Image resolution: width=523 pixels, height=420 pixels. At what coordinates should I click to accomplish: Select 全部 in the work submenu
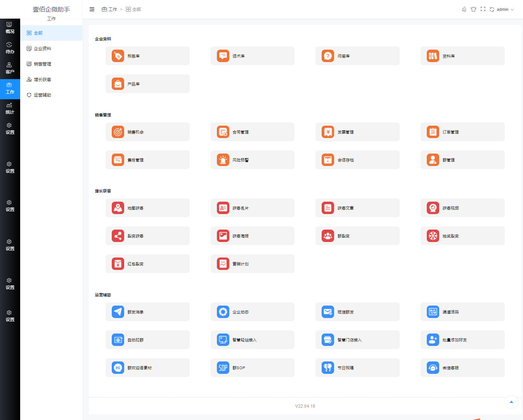[x=51, y=33]
